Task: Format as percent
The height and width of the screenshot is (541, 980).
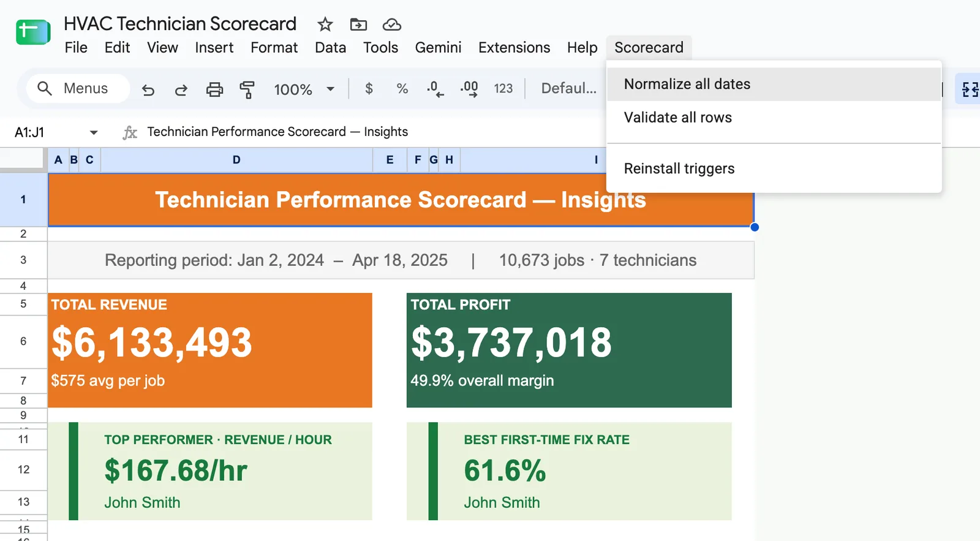Action: [402, 89]
